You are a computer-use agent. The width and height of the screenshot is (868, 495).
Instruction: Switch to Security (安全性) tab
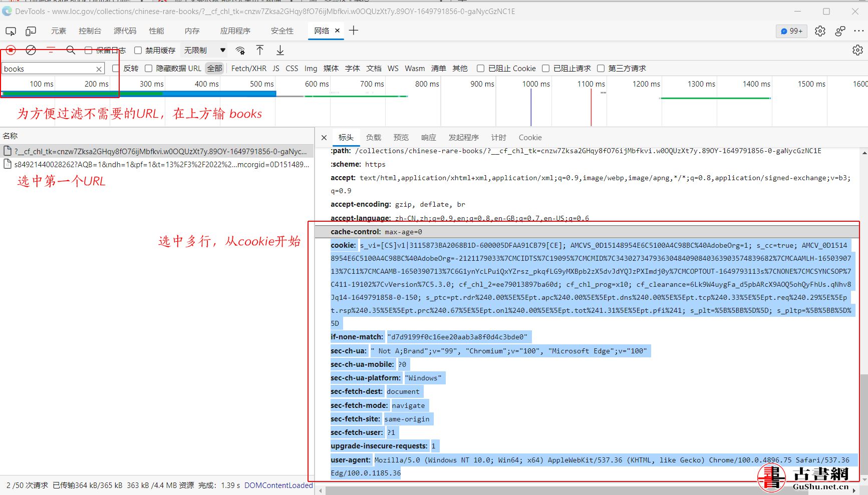tap(282, 31)
